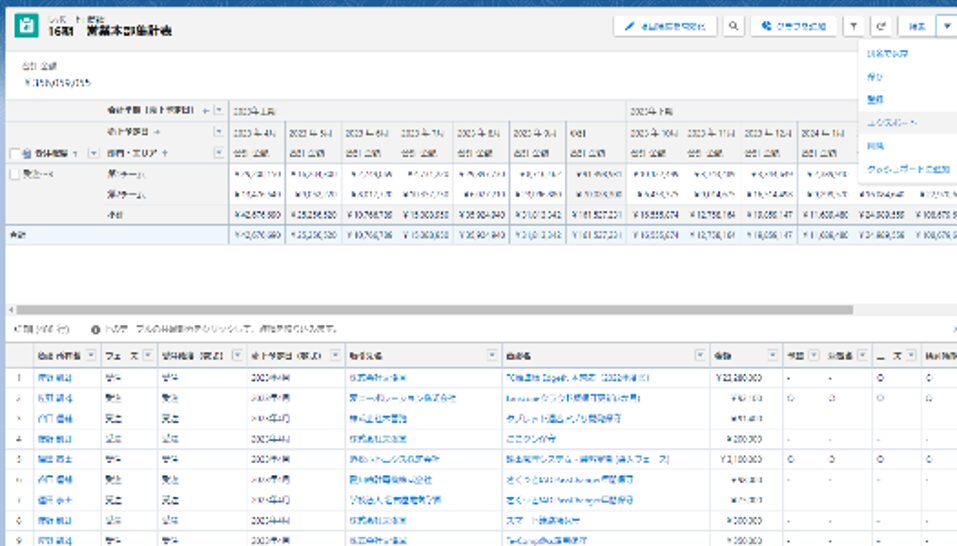Tick the select-all checkbox in the grouping header
957x546 pixels.
pos(15,153)
